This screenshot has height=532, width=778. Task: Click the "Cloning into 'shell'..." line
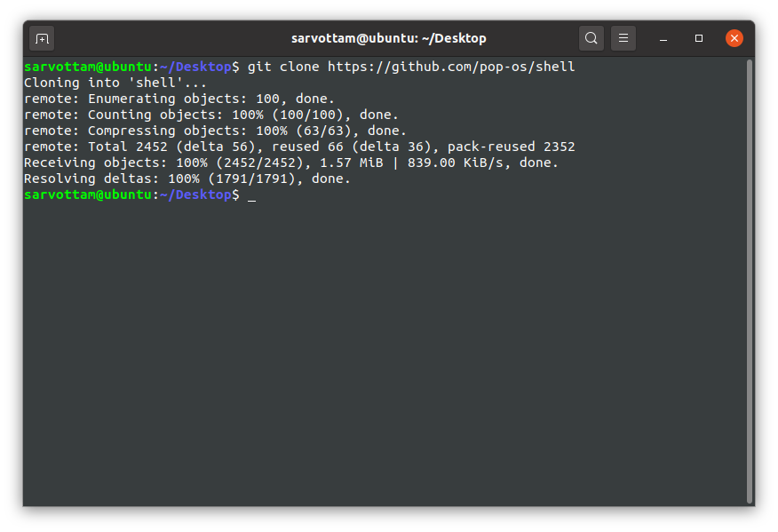[115, 83]
